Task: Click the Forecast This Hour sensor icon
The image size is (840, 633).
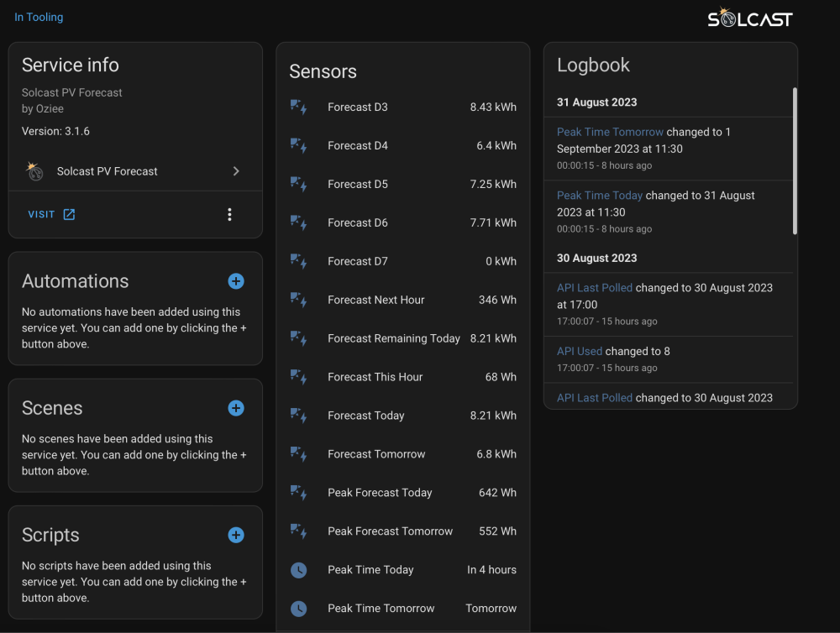Action: click(x=298, y=377)
